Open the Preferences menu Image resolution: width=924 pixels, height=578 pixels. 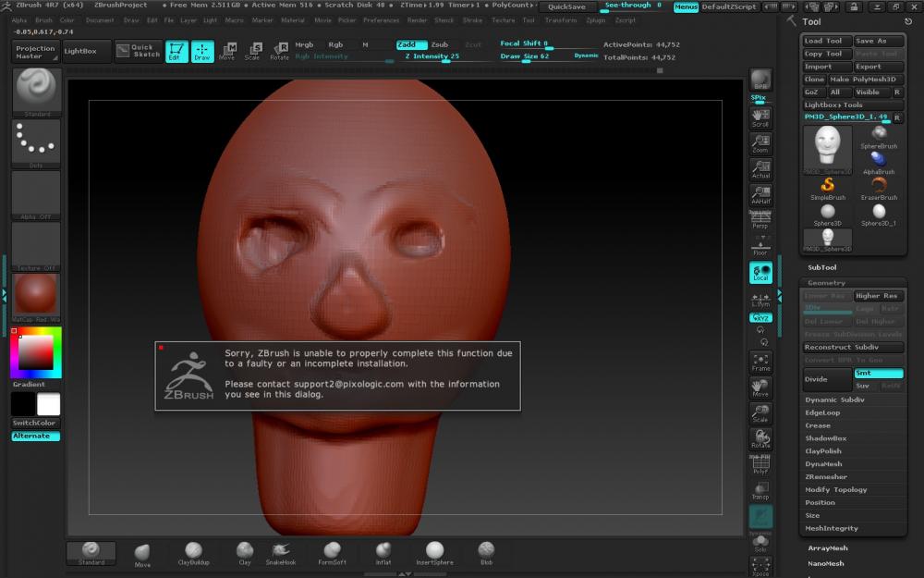click(381, 19)
